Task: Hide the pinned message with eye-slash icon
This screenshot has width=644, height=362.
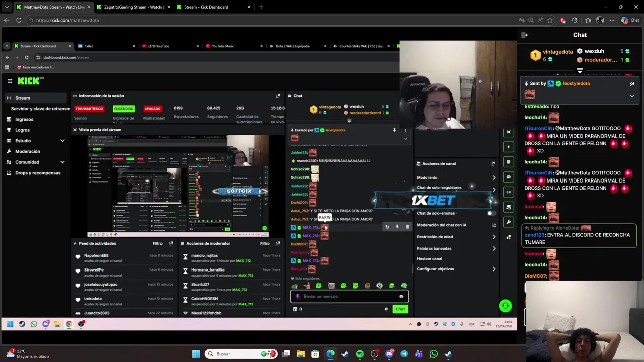Action: 632,84
